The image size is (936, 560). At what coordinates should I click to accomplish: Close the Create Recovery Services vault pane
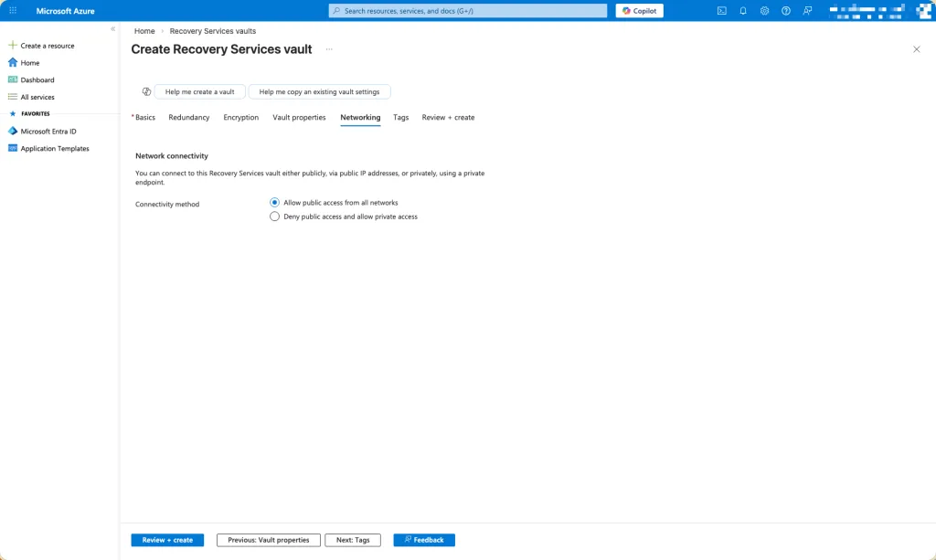917,49
